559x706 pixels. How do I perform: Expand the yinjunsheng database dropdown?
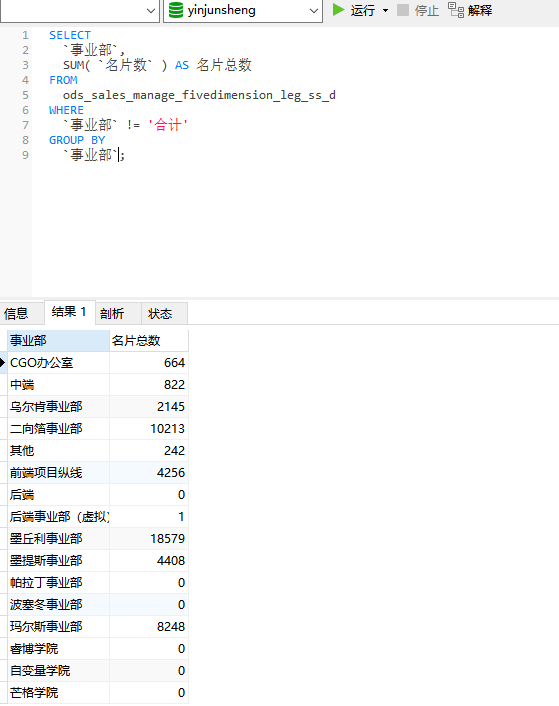[x=314, y=11]
